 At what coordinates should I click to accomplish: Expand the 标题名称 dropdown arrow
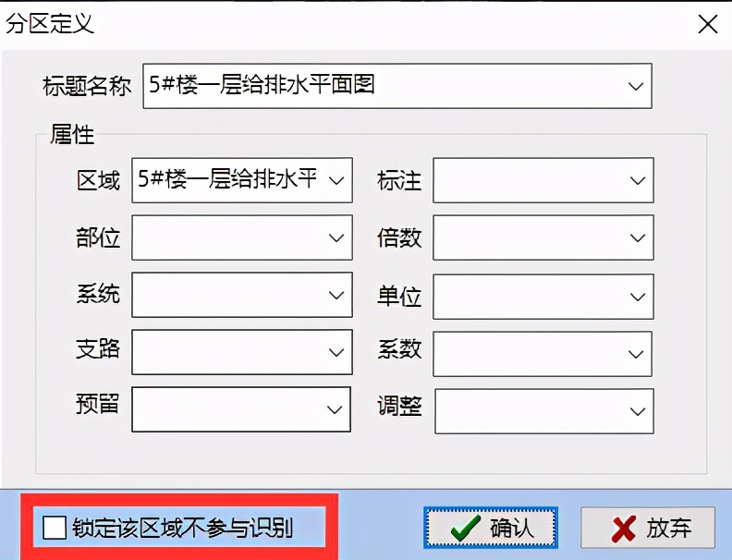pos(635,86)
